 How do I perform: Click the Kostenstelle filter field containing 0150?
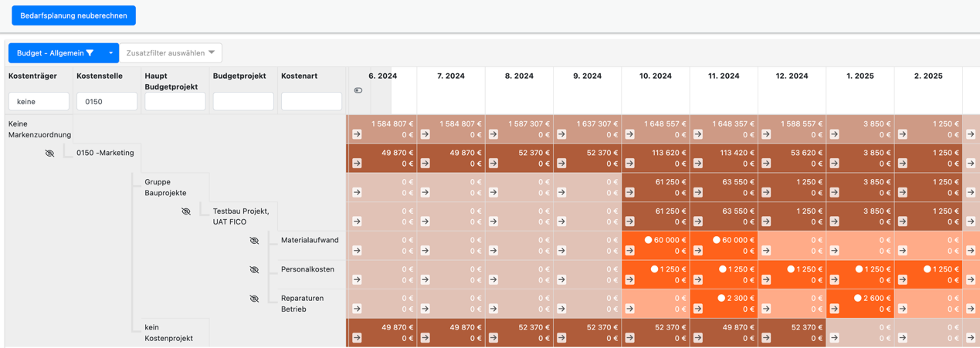coord(107,102)
